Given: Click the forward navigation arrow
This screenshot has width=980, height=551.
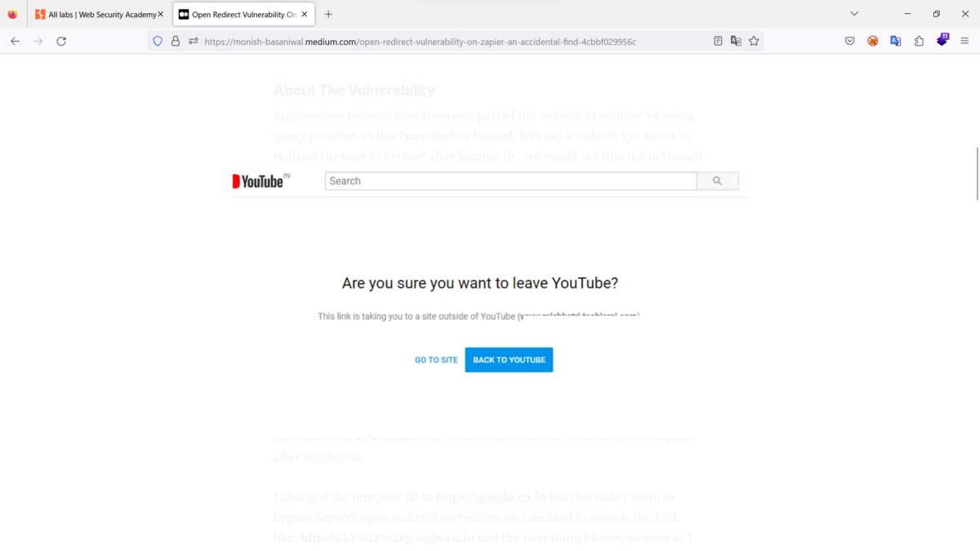Looking at the screenshot, I should 38,41.
